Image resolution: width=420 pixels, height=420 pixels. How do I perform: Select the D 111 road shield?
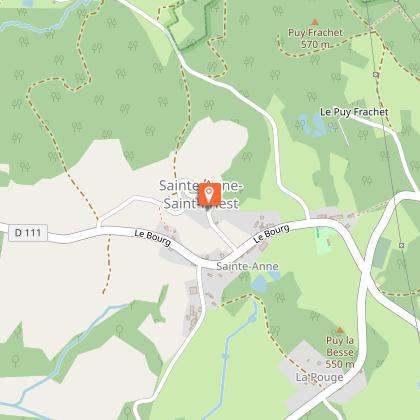(x=28, y=233)
